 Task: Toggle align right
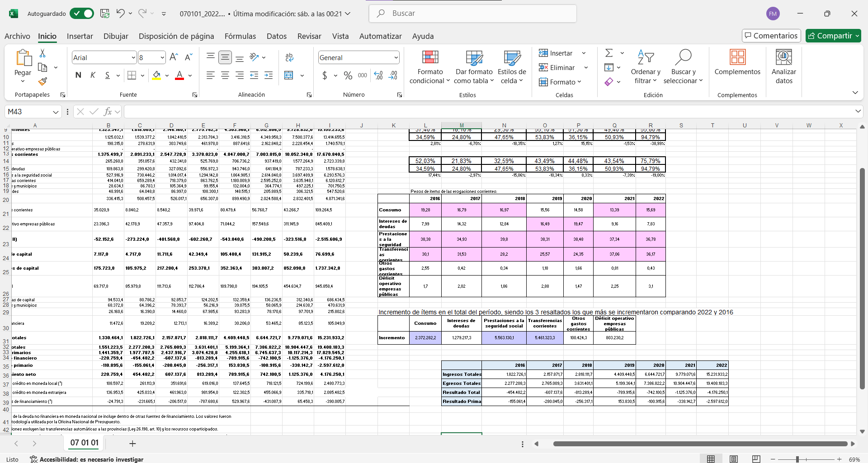pos(240,75)
